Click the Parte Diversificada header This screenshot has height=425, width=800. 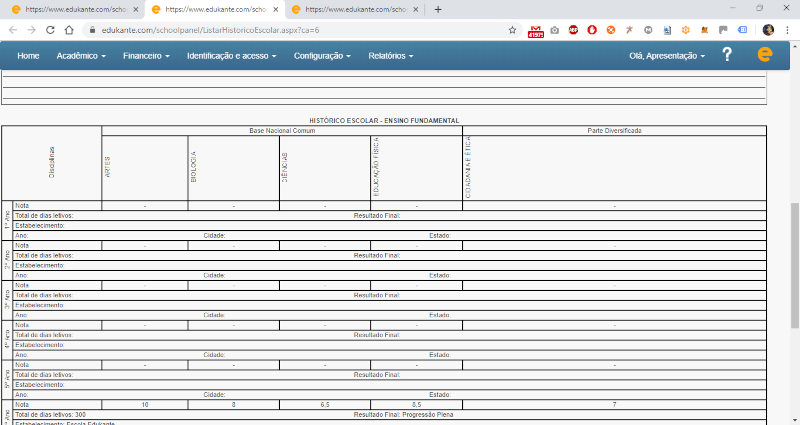pyautogui.click(x=614, y=131)
